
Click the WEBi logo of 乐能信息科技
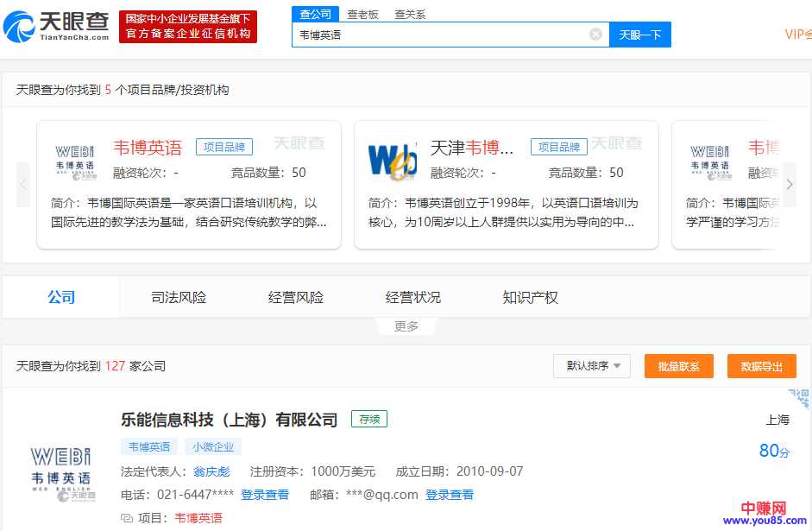click(60, 471)
